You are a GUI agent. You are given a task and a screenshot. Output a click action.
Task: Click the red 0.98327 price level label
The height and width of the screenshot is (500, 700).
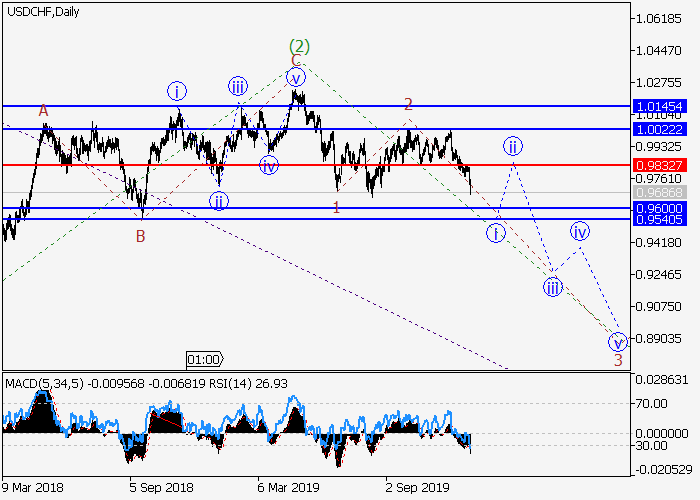pos(659,164)
